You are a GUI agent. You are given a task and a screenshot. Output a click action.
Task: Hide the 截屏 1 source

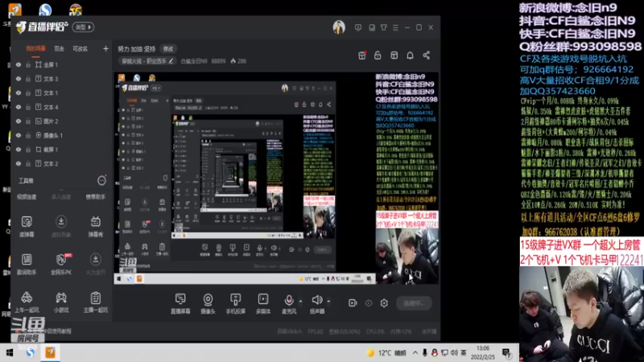pos(19,150)
